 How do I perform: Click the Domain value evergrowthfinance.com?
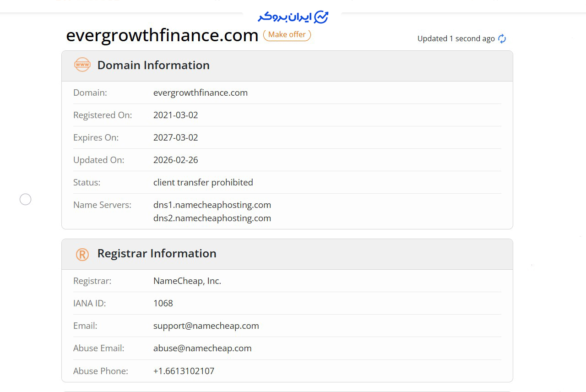click(x=201, y=93)
